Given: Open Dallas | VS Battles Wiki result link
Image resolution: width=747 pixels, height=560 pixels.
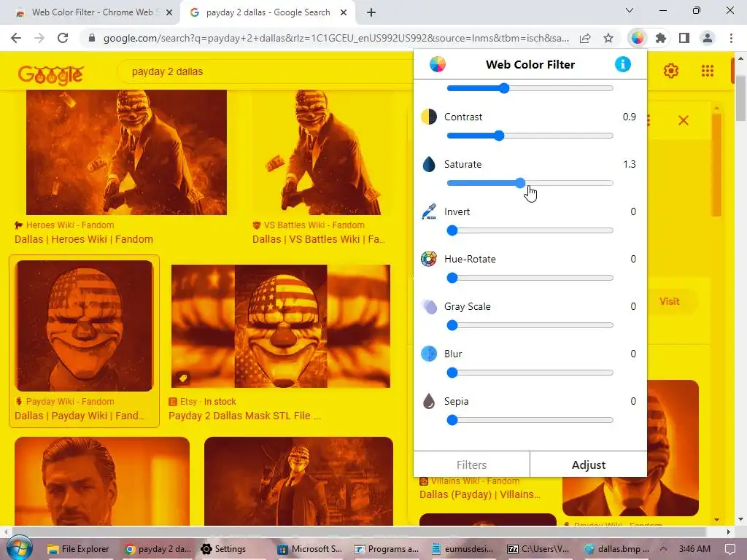Looking at the screenshot, I should [x=319, y=239].
